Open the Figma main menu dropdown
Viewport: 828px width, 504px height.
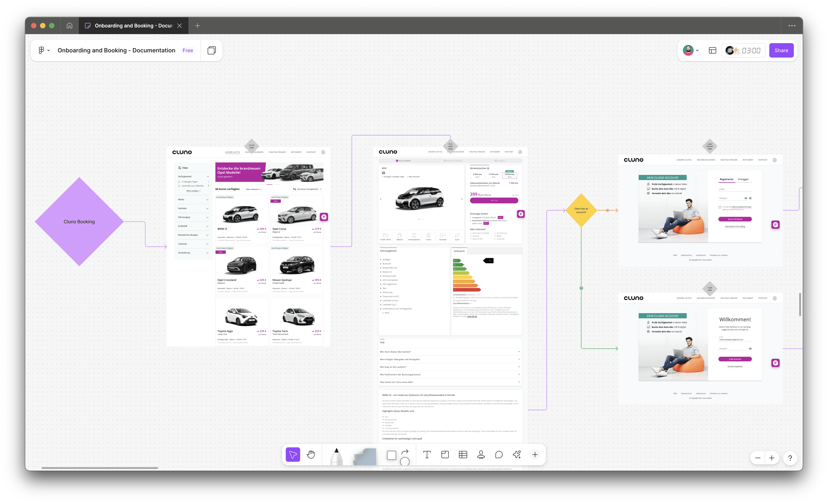44,50
